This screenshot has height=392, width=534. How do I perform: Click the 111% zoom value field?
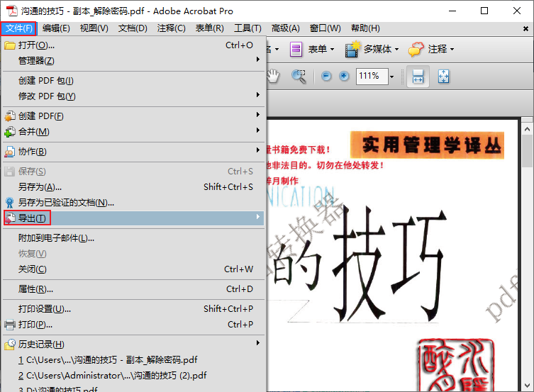(372, 77)
